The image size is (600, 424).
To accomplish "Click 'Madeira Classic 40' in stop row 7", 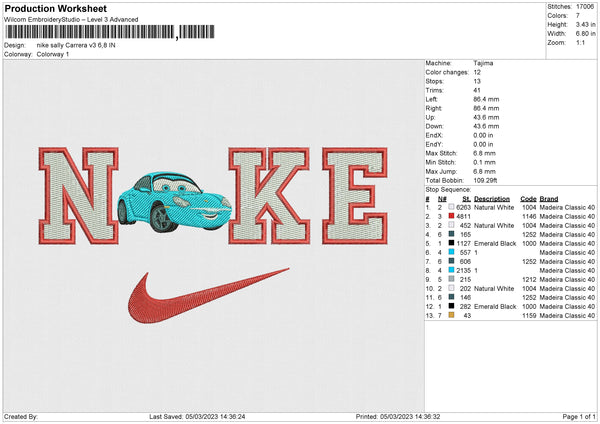I will click(567, 261).
